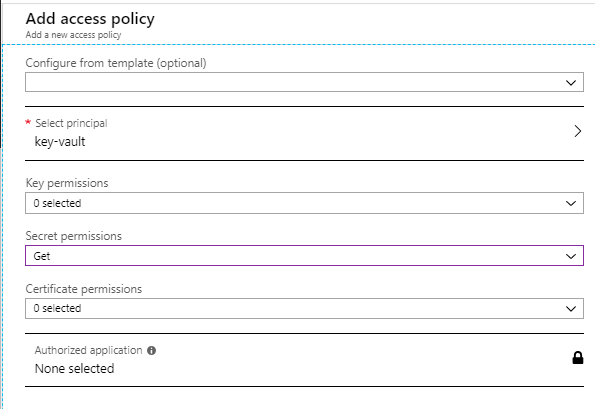Viewport: 595px width, 409px height.
Task: Click the red required asterisk near Select principal
Action: coord(28,122)
